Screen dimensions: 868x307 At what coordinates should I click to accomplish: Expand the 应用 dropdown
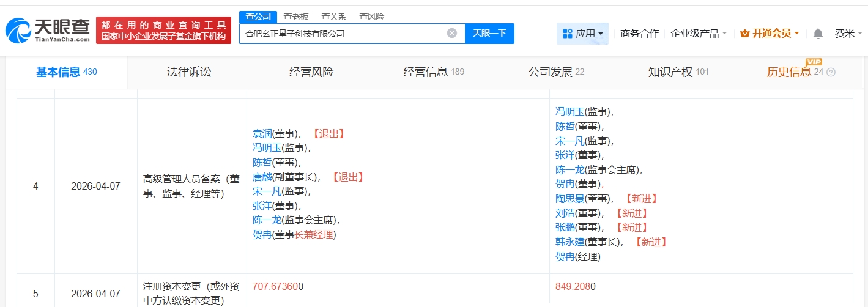pyautogui.click(x=582, y=34)
